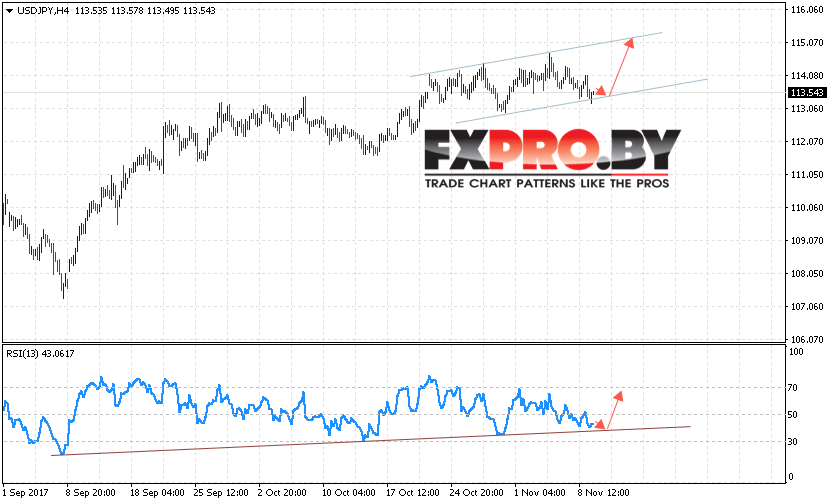
Task: Select the 8 Nov 12:00 time label
Action: 604,492
